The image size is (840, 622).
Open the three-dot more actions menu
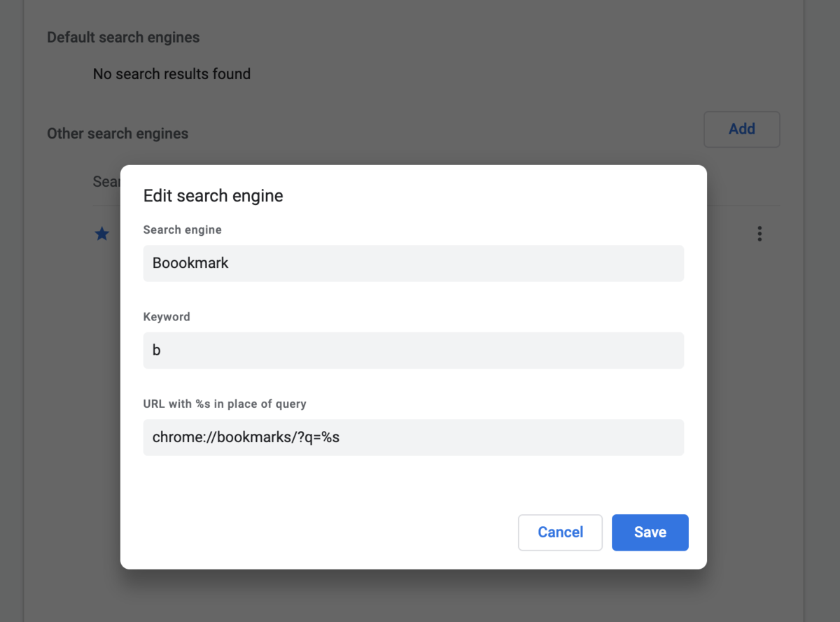pos(759,234)
